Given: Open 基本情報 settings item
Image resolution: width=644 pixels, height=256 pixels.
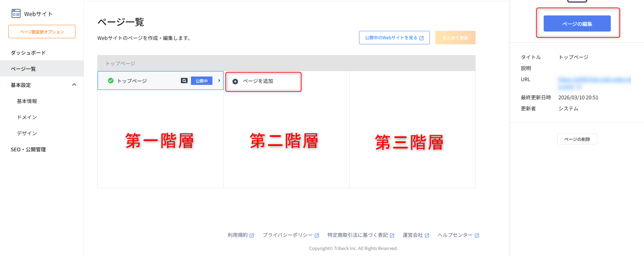Looking at the screenshot, I should click(x=27, y=101).
